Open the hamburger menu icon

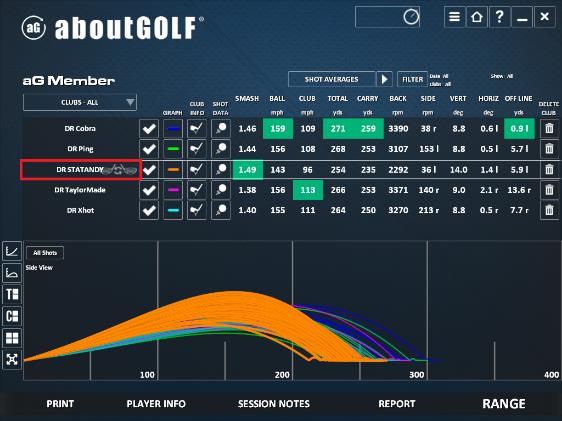click(x=454, y=17)
